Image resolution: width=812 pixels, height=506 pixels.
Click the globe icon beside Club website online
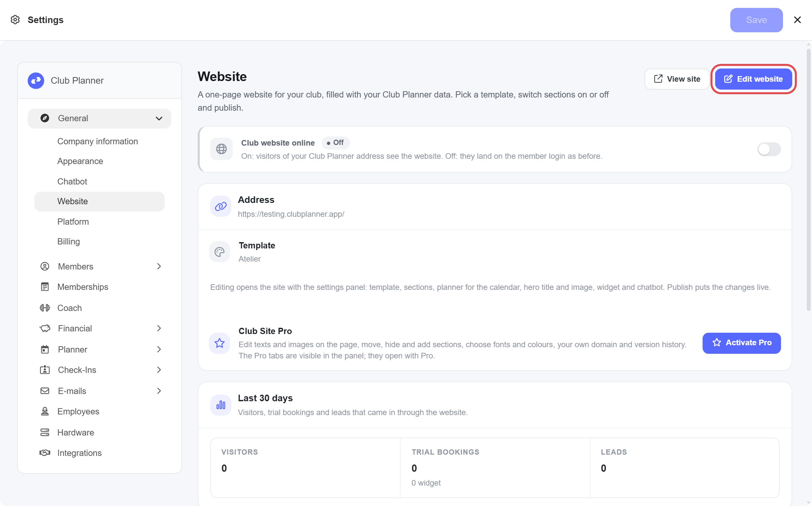coord(221,149)
